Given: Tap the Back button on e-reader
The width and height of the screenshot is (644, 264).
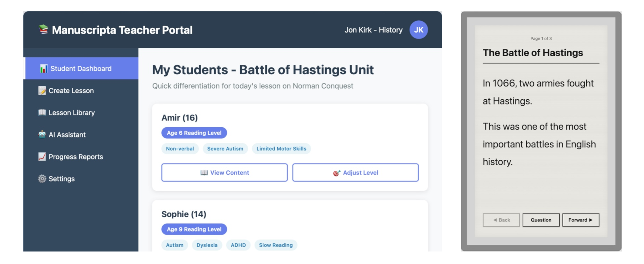Looking at the screenshot, I should click(501, 220).
